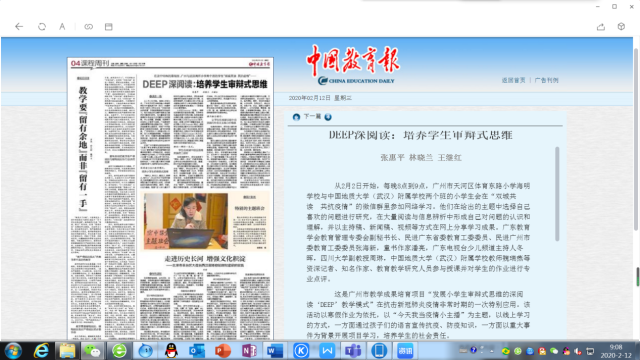The width and height of the screenshot is (640, 360).
Task: Click the article's inner vertical scrollbar
Action: pyautogui.click(x=557, y=194)
